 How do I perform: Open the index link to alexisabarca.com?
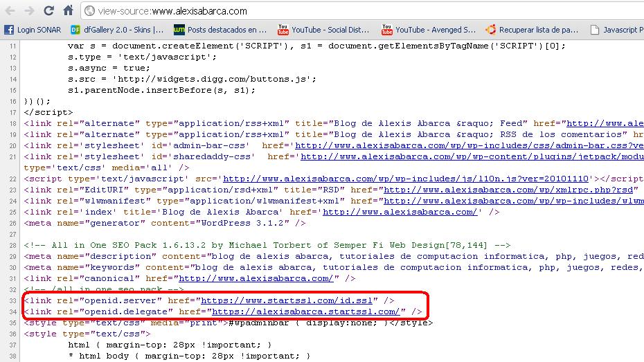click(400, 212)
